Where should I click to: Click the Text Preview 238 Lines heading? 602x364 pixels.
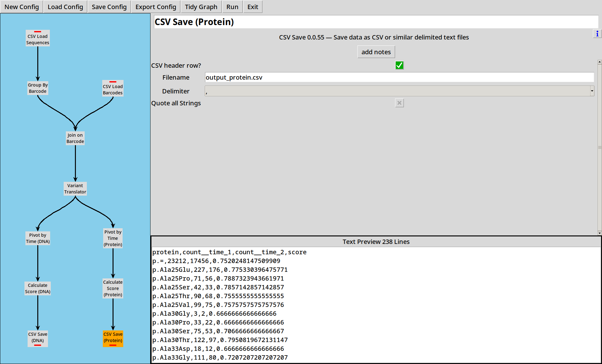coord(376,242)
